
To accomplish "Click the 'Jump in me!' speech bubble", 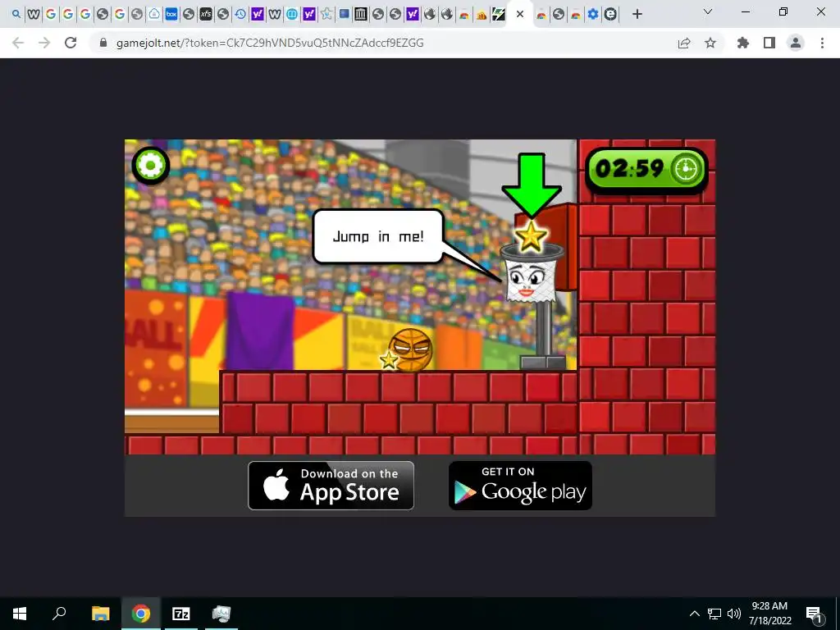I will (x=378, y=236).
